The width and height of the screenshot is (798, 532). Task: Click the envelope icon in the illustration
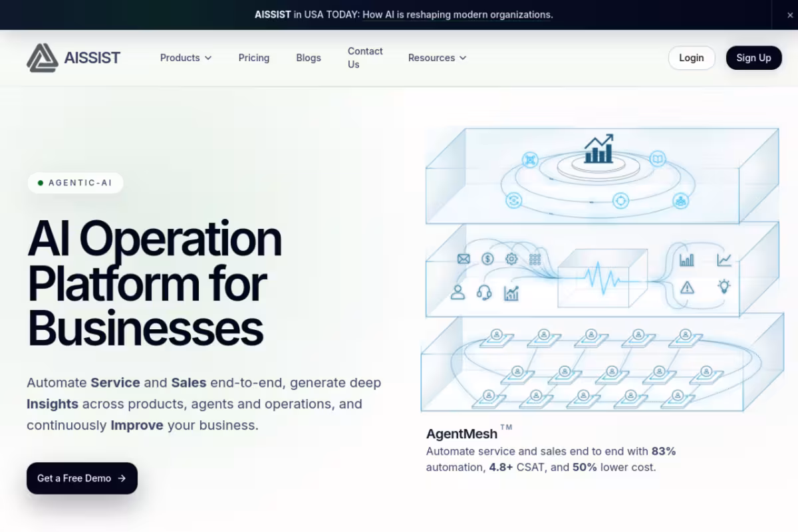464,259
